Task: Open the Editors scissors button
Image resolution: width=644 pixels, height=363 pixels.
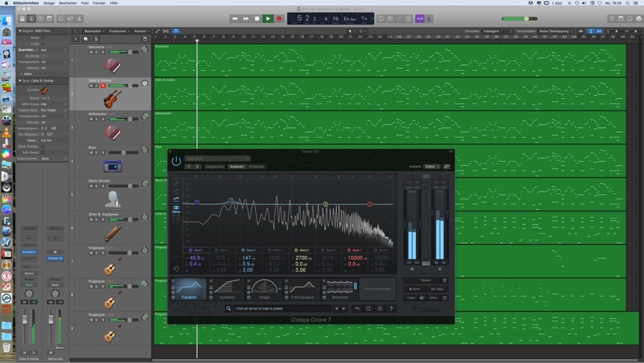Action: (79, 19)
